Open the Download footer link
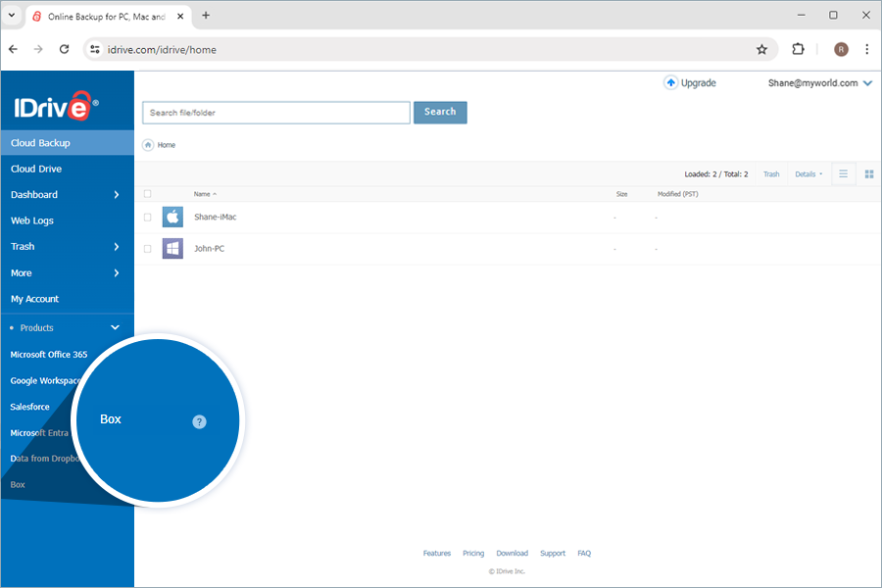Screen dimensions: 882x588 point(512,553)
